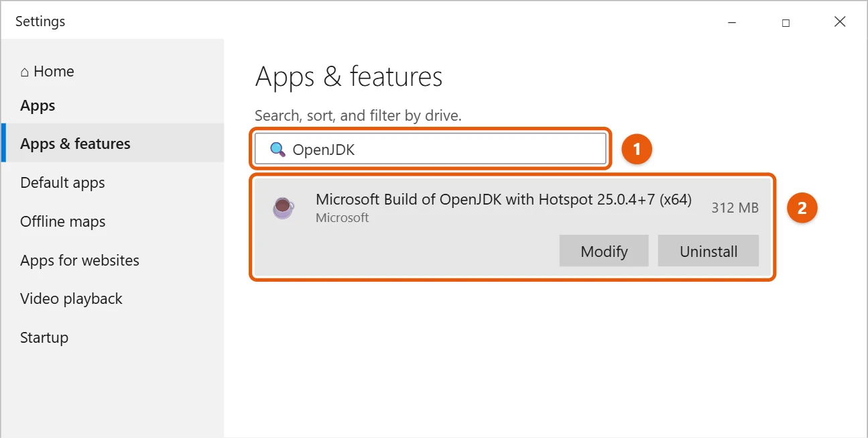Click the OpenJDK coffee cup app icon
This screenshot has width=868, height=438.
283,208
